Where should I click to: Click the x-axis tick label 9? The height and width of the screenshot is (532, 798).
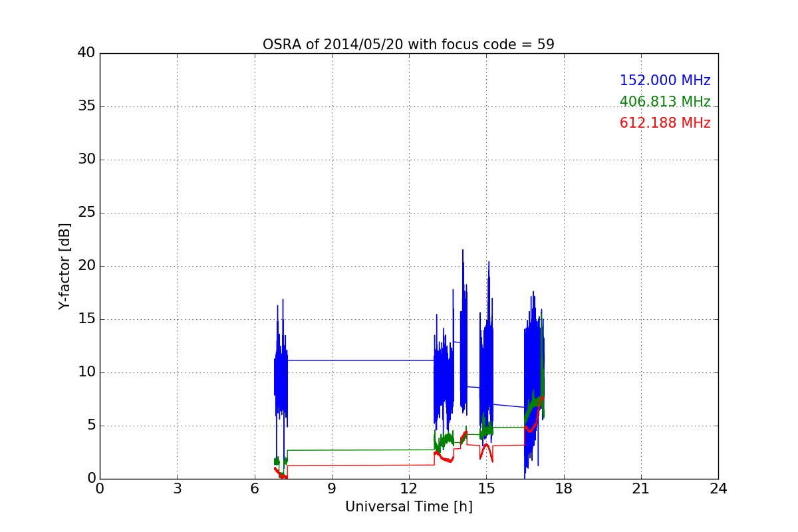pos(332,489)
